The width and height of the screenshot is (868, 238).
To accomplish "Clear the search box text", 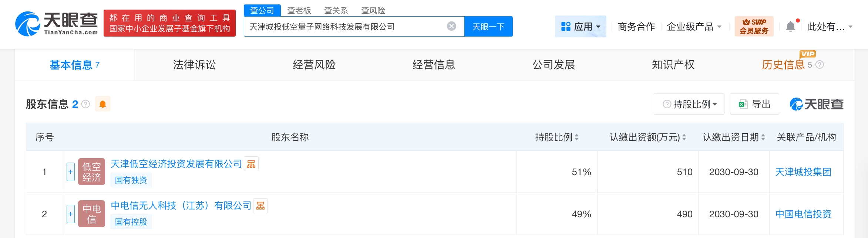I will coord(451,26).
